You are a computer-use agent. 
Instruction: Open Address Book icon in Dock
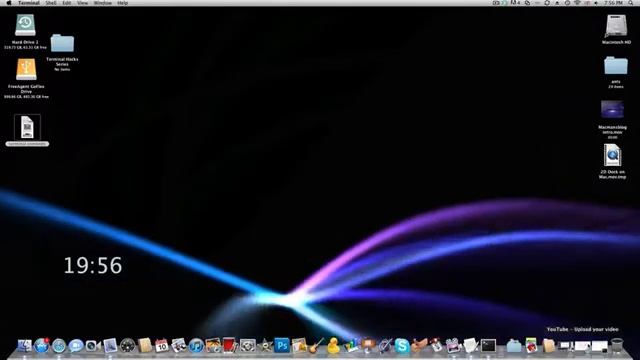tap(144, 346)
